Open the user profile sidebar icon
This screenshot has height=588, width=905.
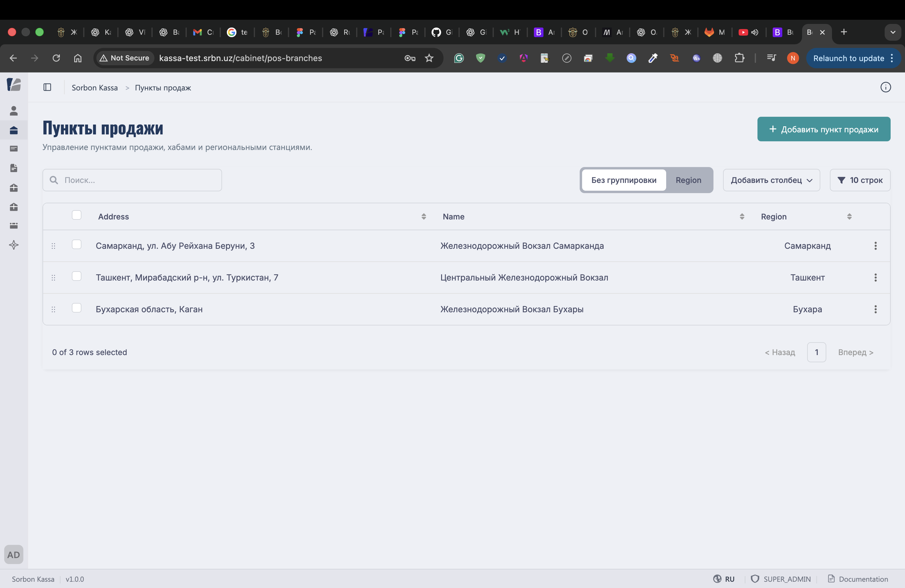point(14,111)
